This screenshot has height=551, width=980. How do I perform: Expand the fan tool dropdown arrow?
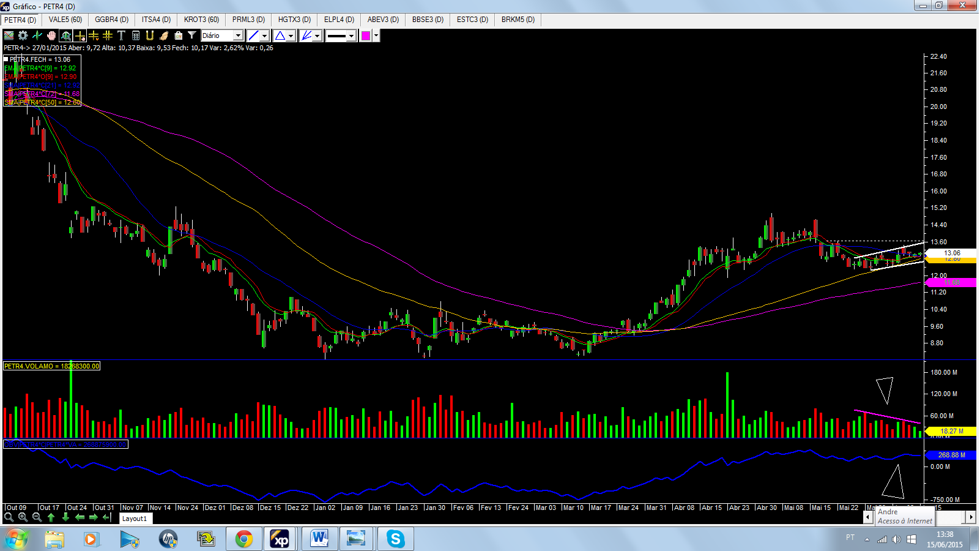pos(317,36)
